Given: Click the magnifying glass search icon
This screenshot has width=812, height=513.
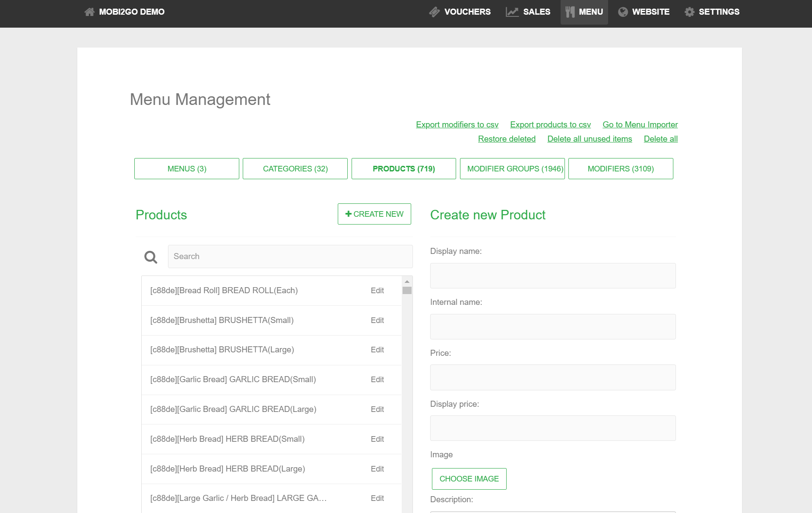Looking at the screenshot, I should (151, 257).
